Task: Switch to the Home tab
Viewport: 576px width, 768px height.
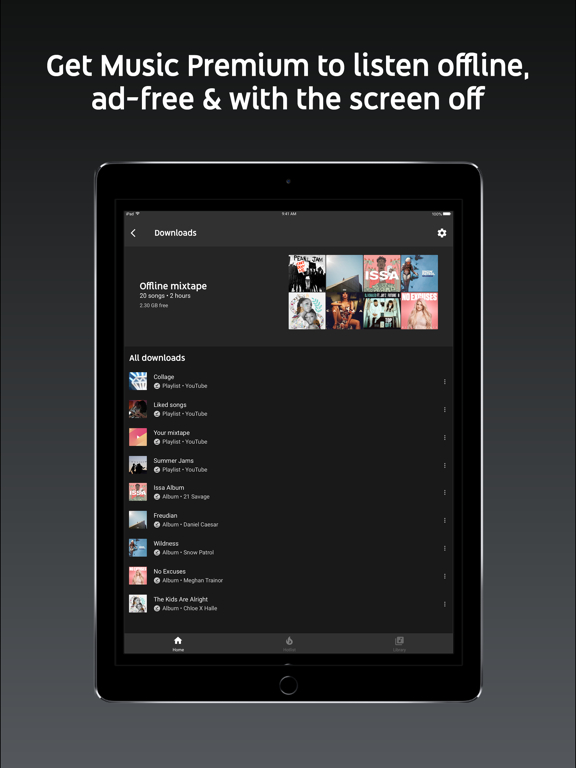Action: [x=178, y=644]
